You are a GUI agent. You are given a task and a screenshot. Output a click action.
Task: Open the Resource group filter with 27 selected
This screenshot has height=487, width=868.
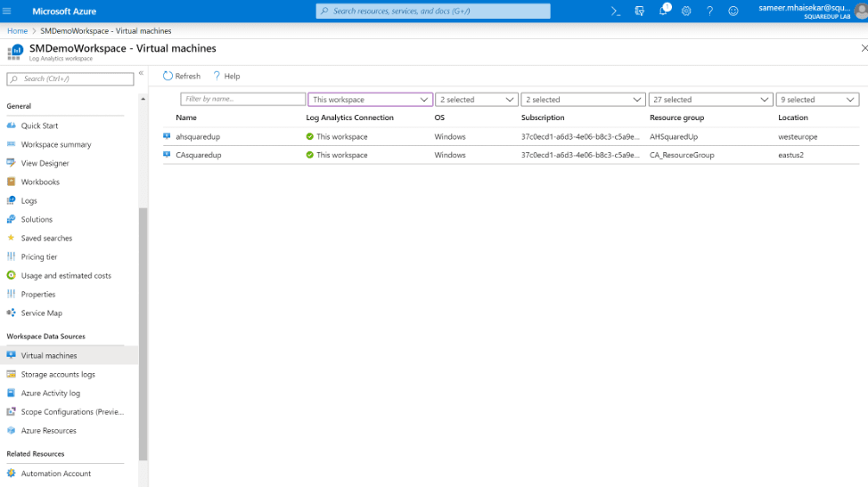[x=710, y=100]
